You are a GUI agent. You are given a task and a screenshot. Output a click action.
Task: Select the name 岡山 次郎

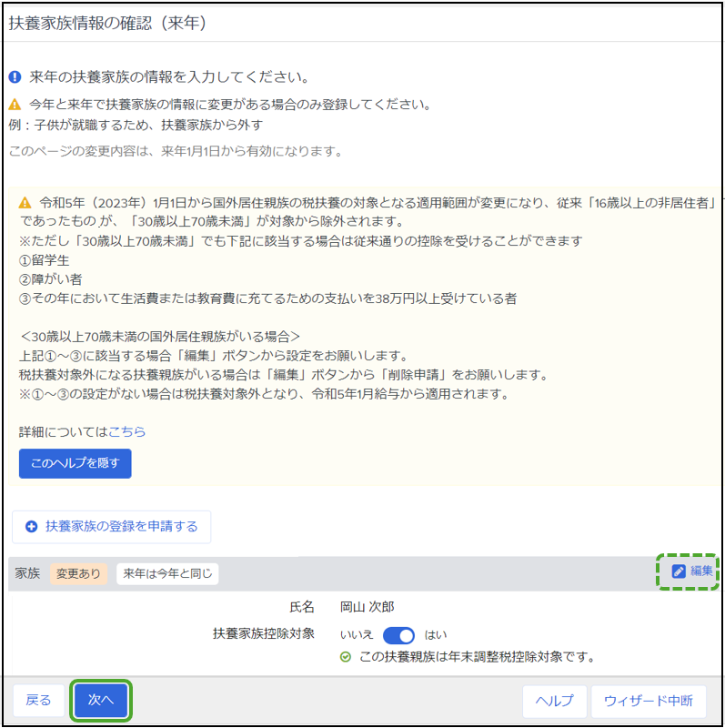[368, 607]
